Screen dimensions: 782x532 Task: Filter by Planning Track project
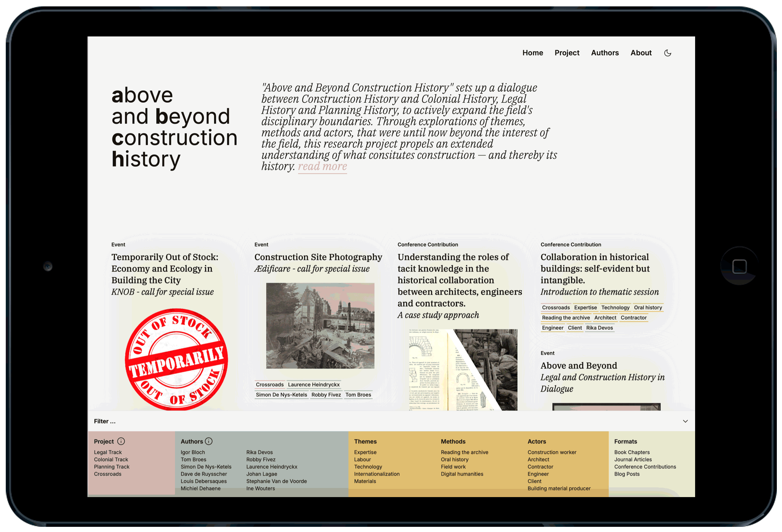click(x=112, y=467)
